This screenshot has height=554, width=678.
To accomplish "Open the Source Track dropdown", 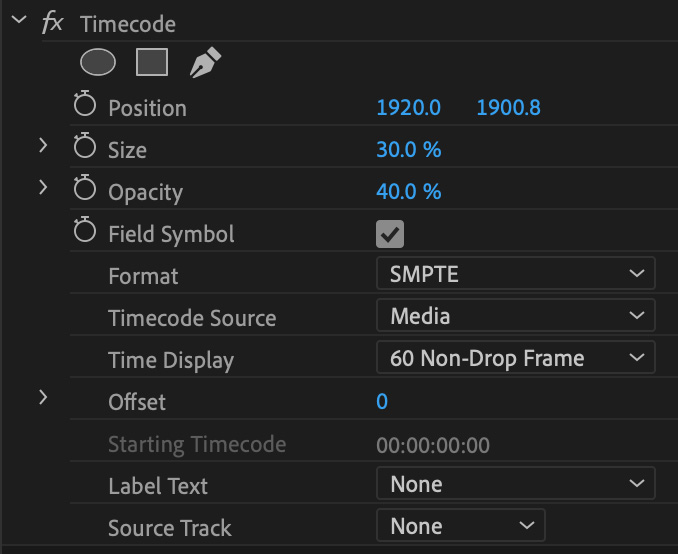I will pyautogui.click(x=461, y=526).
